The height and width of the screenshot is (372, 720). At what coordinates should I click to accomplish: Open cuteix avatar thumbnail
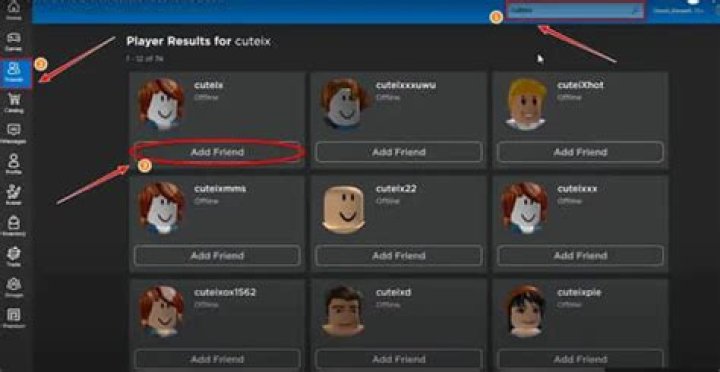coord(161,105)
